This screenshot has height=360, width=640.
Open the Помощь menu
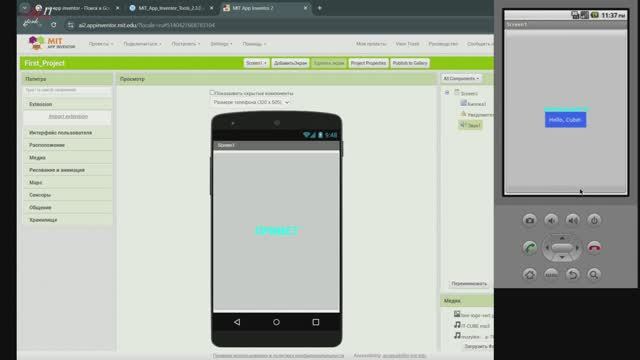254,44
